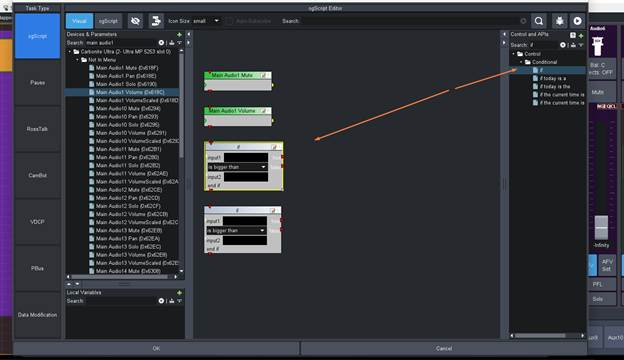The height and width of the screenshot is (360, 624).
Task: Select Main Audio12 Solo parameter
Action: pos(128,206)
